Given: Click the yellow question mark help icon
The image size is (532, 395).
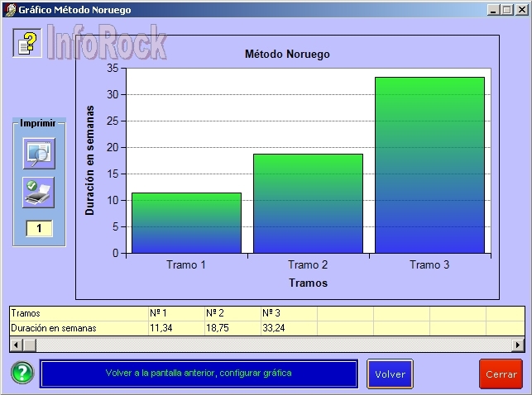Looking at the screenshot, I should pos(27,43).
